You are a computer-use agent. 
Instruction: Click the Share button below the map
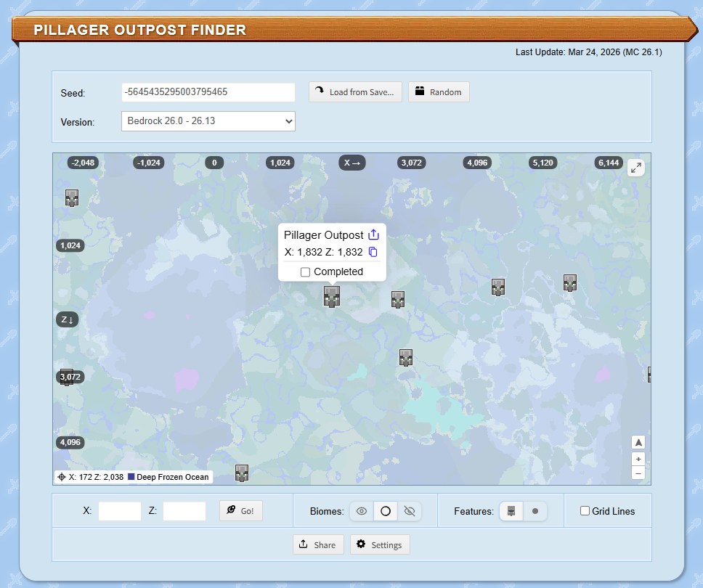(318, 544)
